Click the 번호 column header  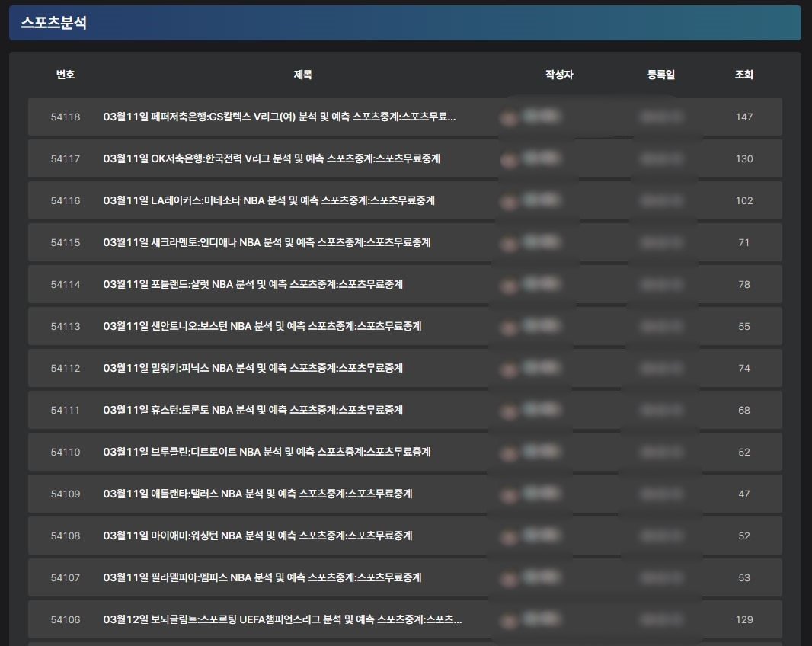(66, 75)
